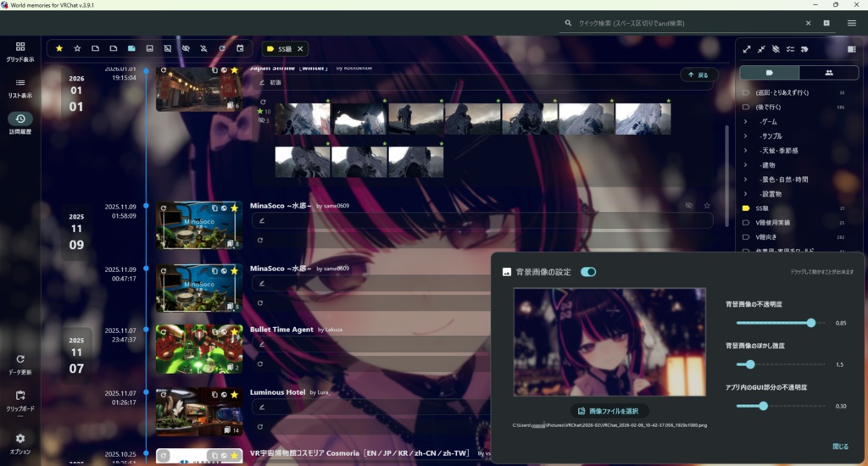This screenshot has width=868, height=466.
Task: Click magnifier search icon in top bar
Action: pyautogui.click(x=568, y=23)
